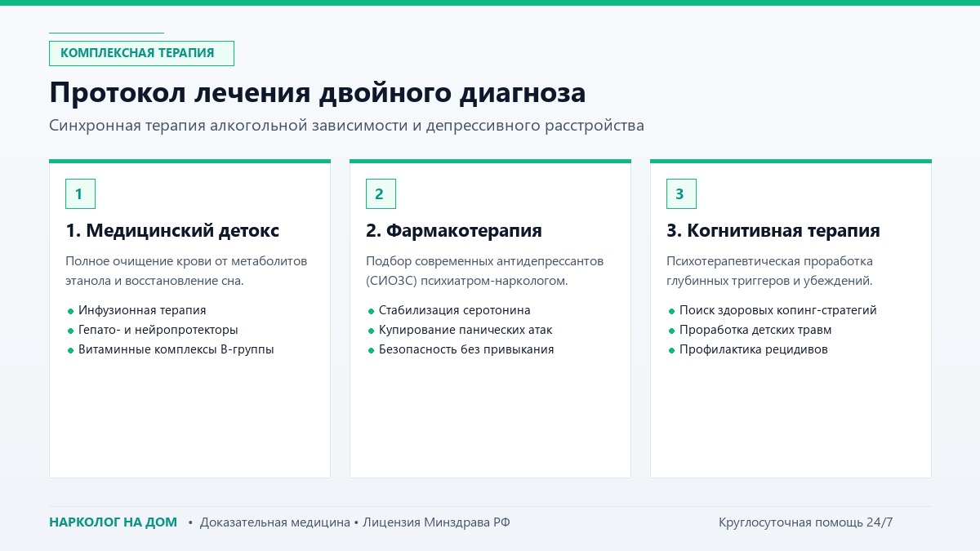Click the КОМПЛЕКСНАЯ ТЕРАПИЯ badge
Viewport: 980px width, 551px height.
(141, 53)
